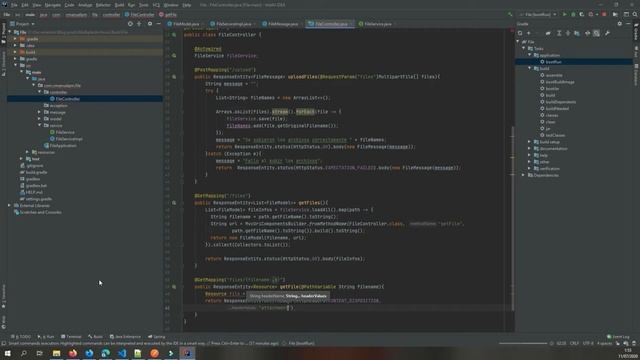Select FileServiceImpl in the project tree
Image resolution: width=640 pixels, height=360 pixels.
point(69,139)
